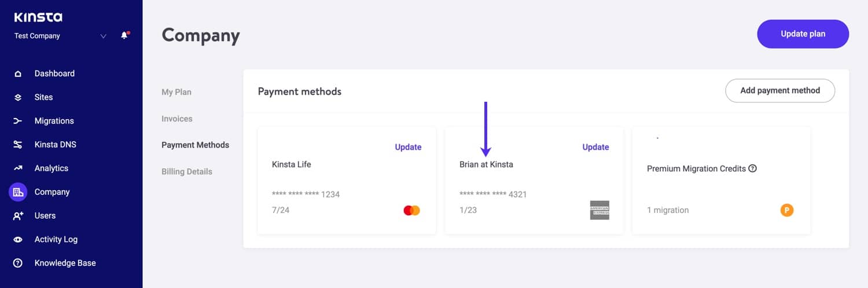Click the Sites layers icon

click(x=18, y=97)
